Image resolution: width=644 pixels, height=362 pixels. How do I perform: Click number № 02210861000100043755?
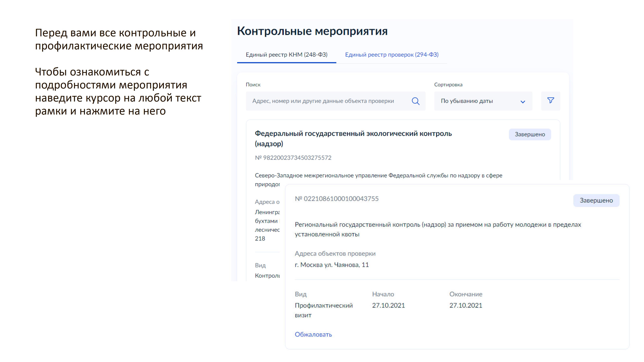(336, 199)
